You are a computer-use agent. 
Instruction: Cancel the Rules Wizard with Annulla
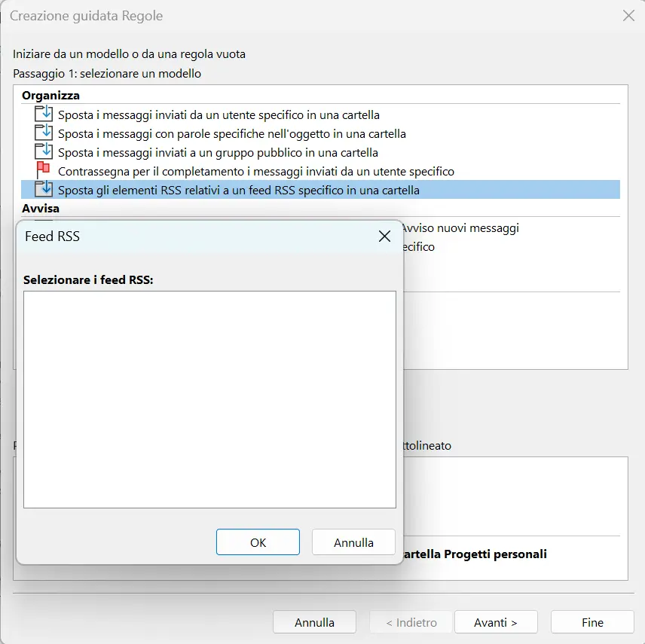coord(314,621)
